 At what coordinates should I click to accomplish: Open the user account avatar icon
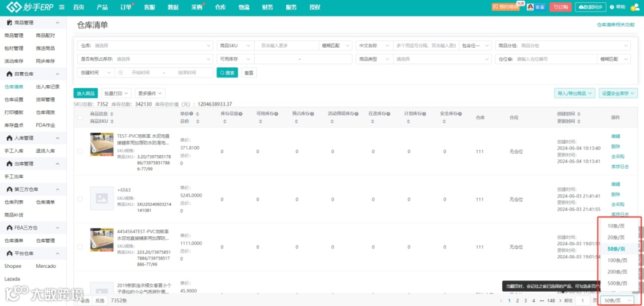[x=634, y=7]
